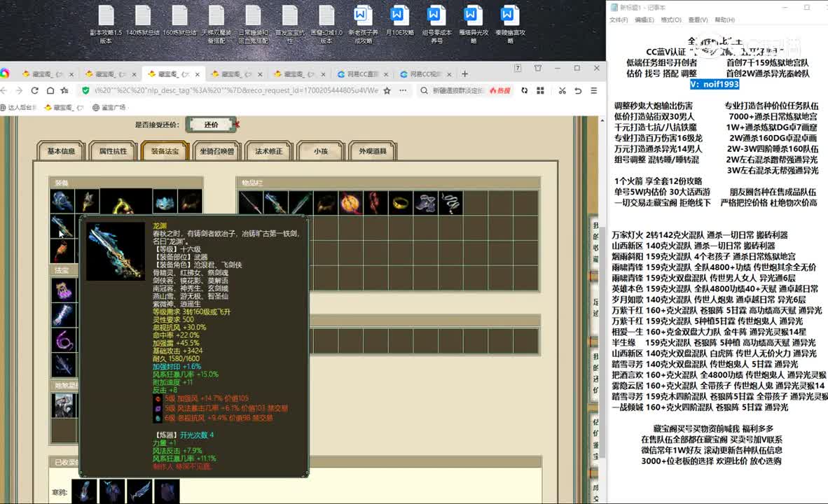Open the 月10E攻略 WPS document
828x504 pixels.
point(400,21)
